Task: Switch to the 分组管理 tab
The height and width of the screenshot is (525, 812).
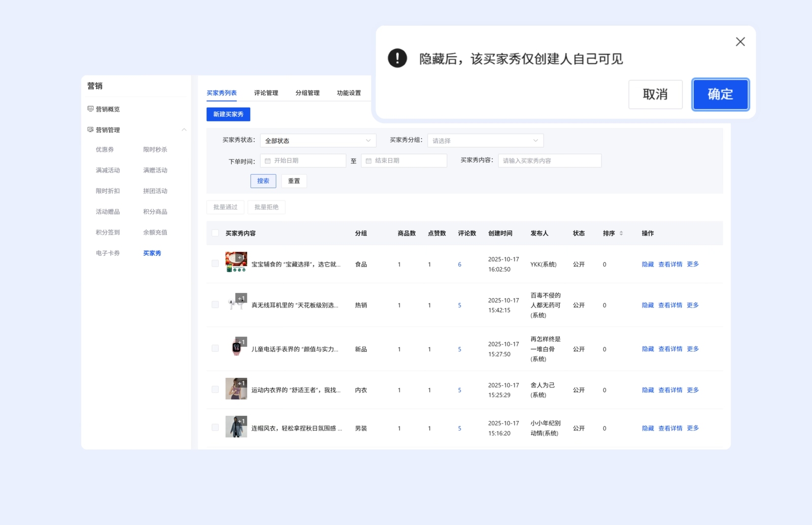Action: (307, 93)
